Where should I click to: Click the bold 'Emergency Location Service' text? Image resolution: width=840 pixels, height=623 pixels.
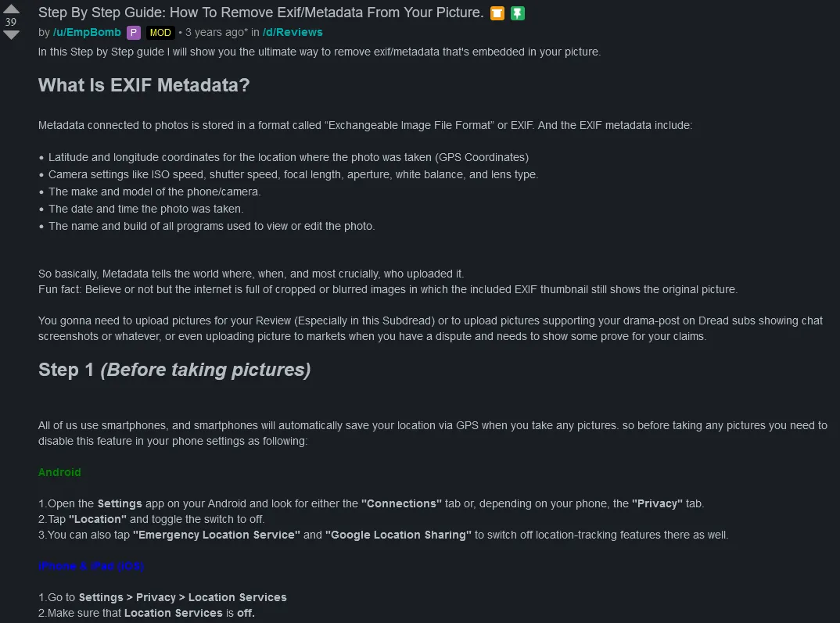(x=217, y=535)
